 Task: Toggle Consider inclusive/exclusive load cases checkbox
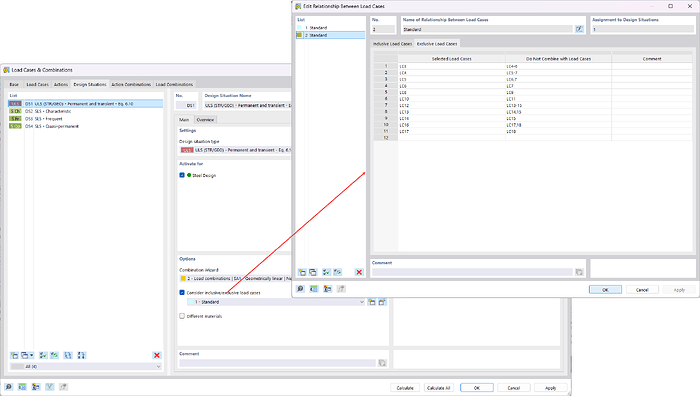click(x=182, y=292)
